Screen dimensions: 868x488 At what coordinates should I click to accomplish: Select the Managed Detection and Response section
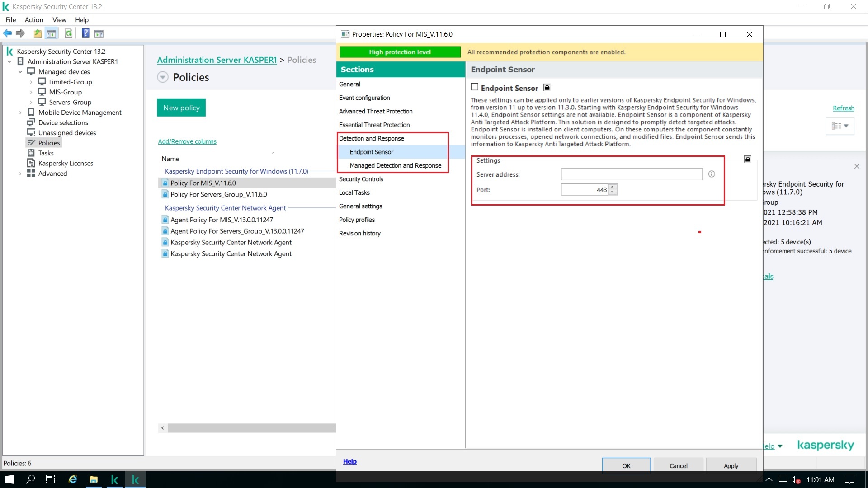tap(395, 165)
